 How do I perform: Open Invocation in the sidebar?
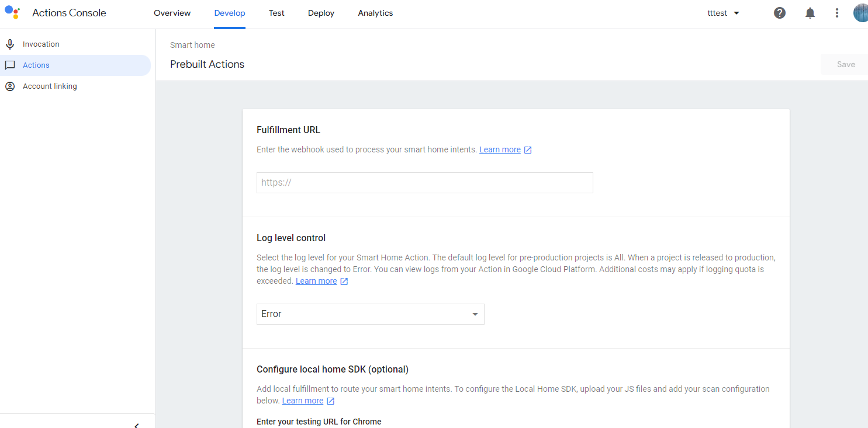[x=75, y=44]
